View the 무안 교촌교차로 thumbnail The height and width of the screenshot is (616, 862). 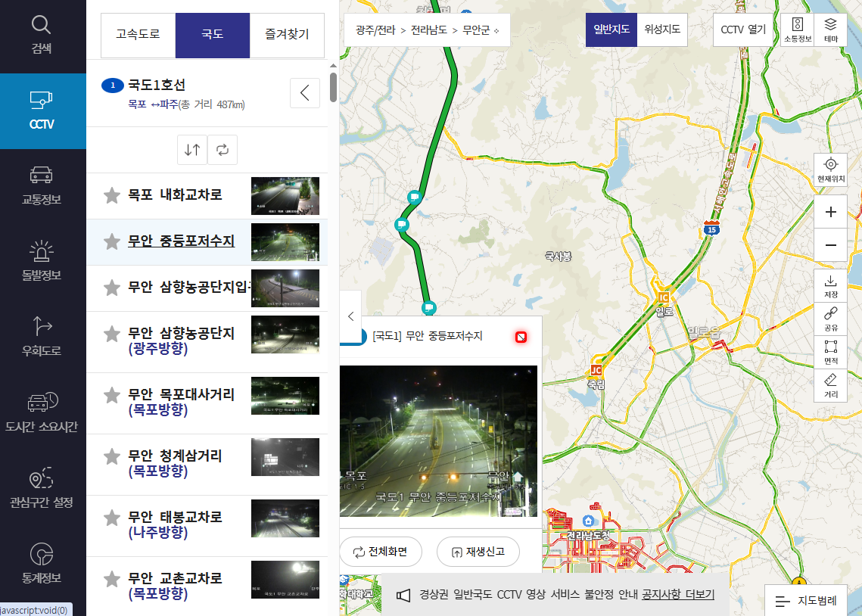285,580
